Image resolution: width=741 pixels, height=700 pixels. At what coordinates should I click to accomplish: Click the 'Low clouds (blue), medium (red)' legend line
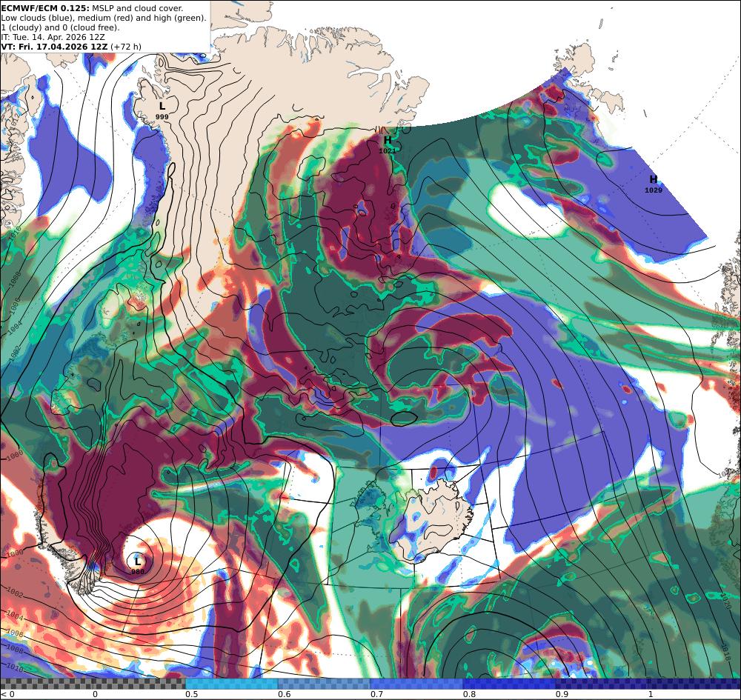click(x=104, y=18)
